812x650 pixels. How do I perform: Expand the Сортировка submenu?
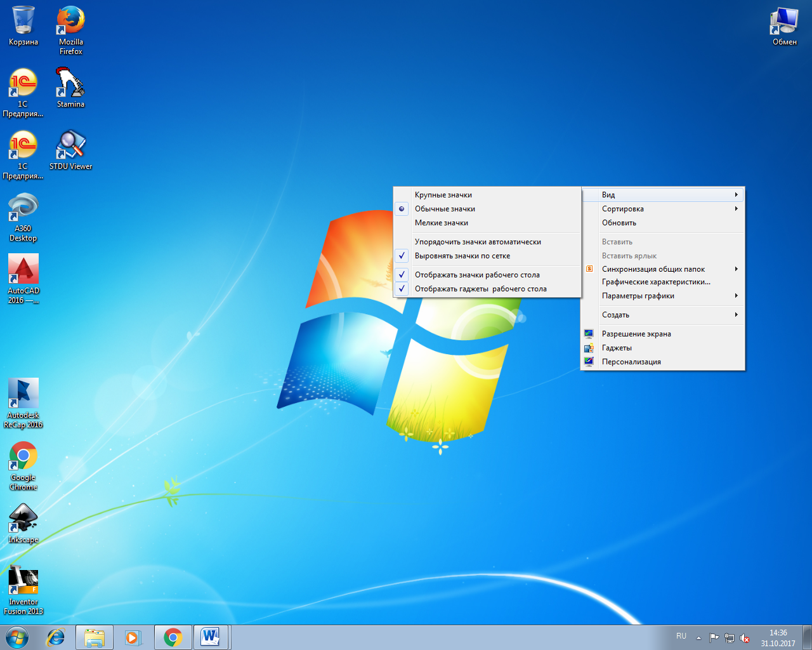pyautogui.click(x=662, y=209)
